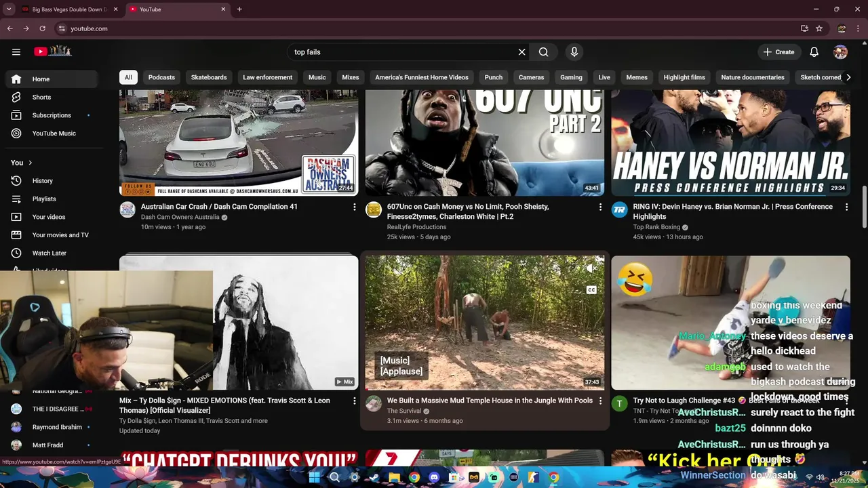Screen dimensions: 868x488
Task: Unmute the jungle video preview
Action: point(591,268)
